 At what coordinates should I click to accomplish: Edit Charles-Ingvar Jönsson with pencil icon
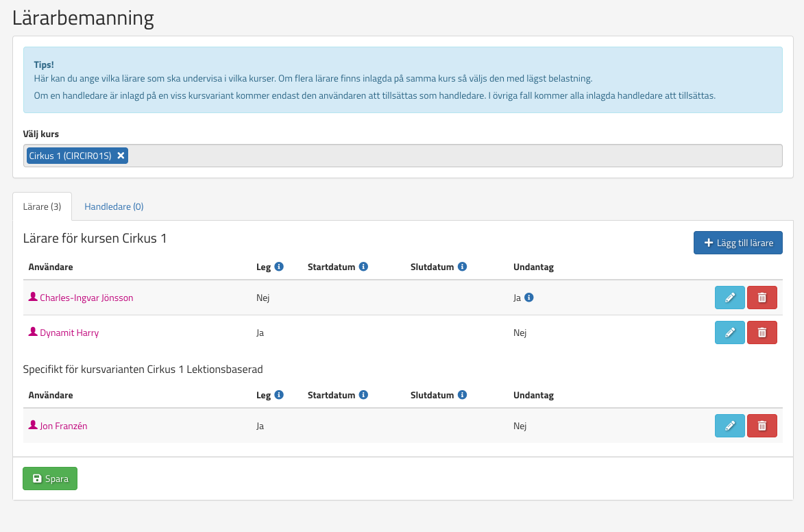pos(729,298)
